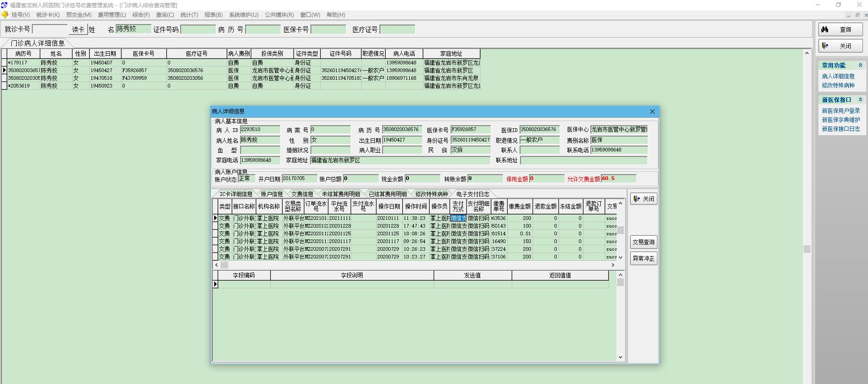Open the 统计(T) menu
This screenshot has width=868, height=384.
pos(189,15)
